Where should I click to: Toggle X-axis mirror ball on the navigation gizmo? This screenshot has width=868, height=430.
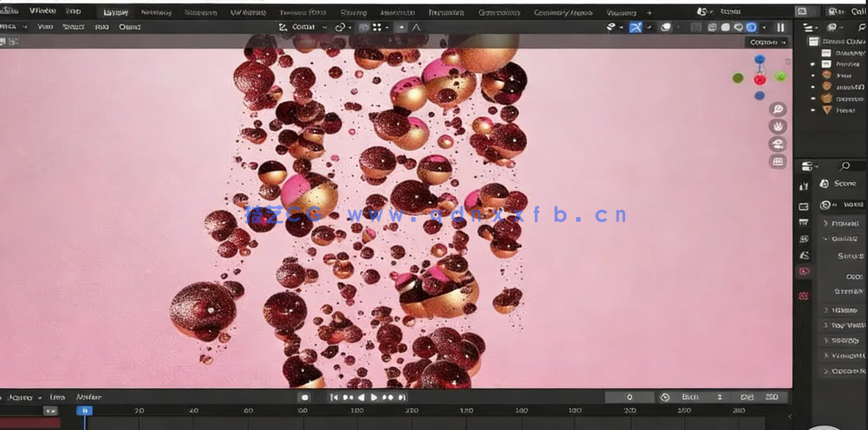(x=759, y=80)
